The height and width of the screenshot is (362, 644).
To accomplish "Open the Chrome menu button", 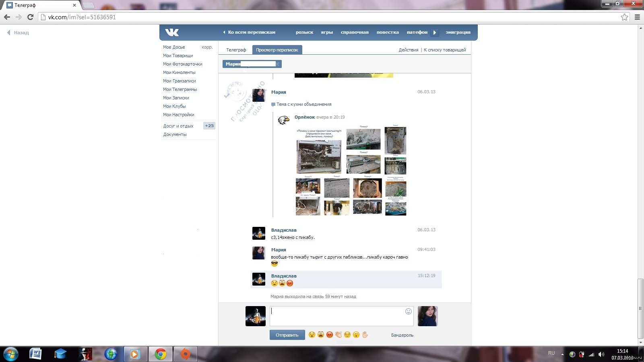I will (637, 17).
